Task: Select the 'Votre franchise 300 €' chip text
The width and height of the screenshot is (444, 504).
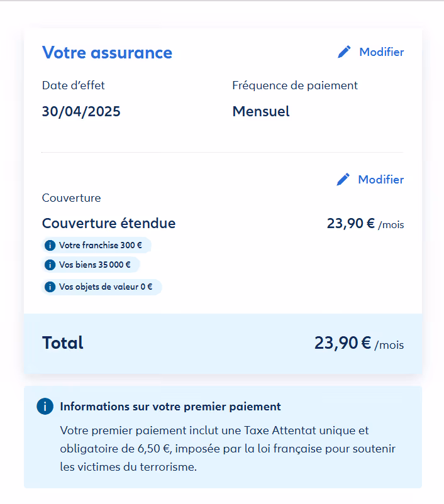Action: tap(101, 245)
